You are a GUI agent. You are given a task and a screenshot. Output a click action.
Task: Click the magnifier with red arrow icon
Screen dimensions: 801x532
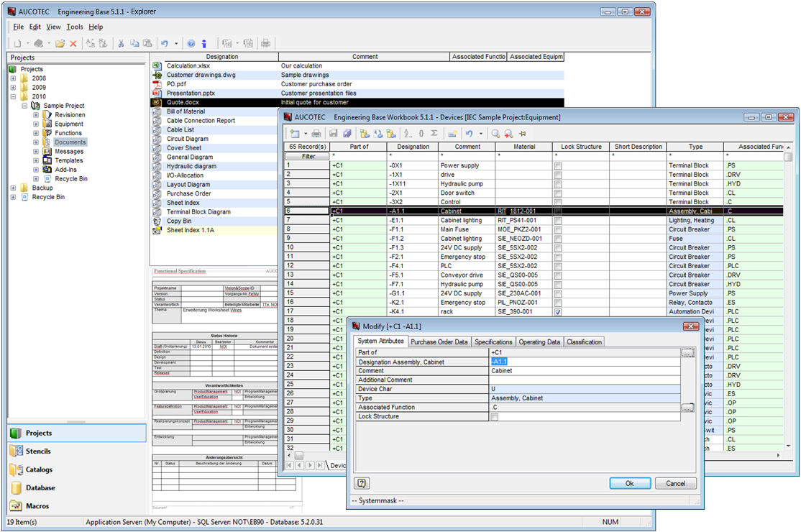coord(509,134)
